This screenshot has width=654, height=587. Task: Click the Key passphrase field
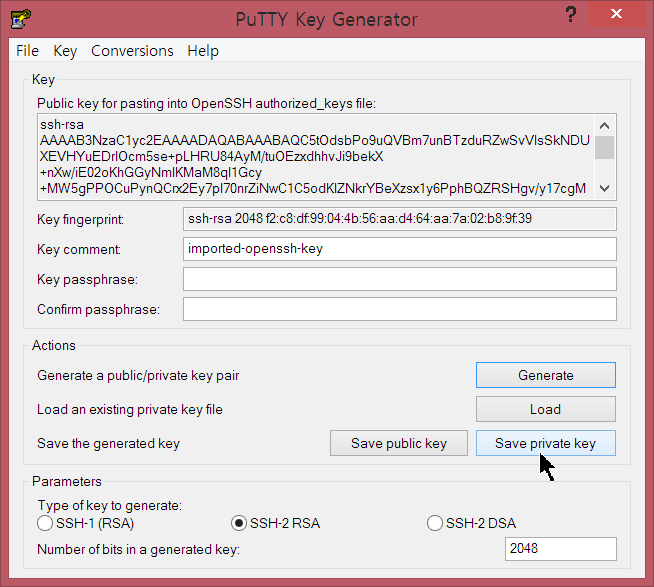pos(400,279)
